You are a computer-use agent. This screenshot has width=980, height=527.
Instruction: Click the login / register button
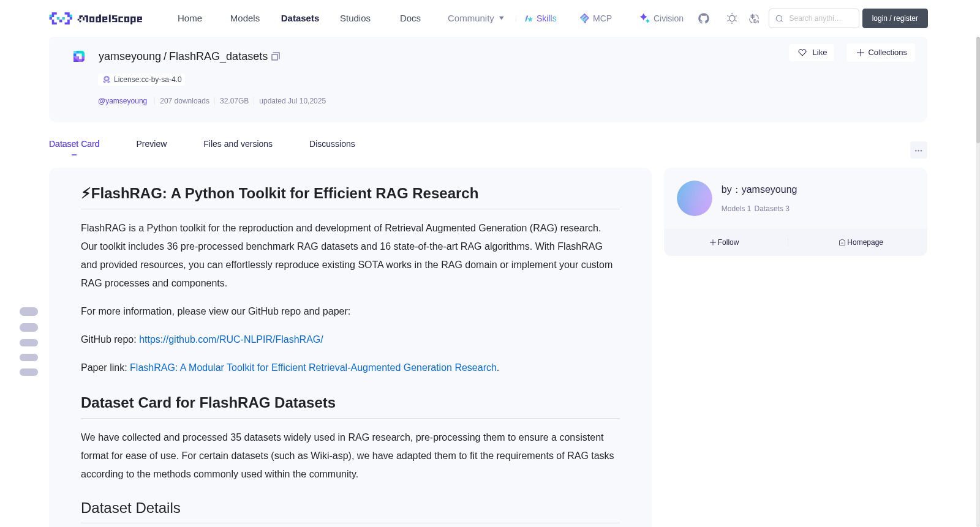[895, 18]
